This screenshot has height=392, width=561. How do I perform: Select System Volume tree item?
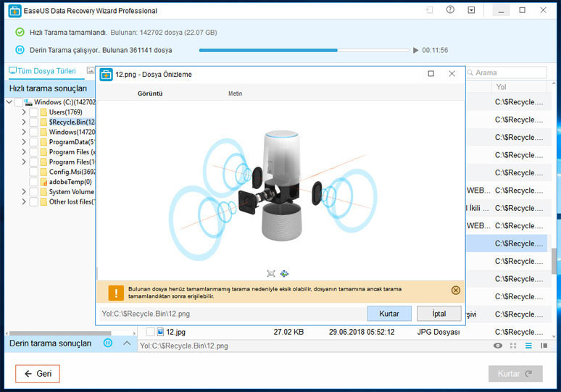[x=72, y=192]
